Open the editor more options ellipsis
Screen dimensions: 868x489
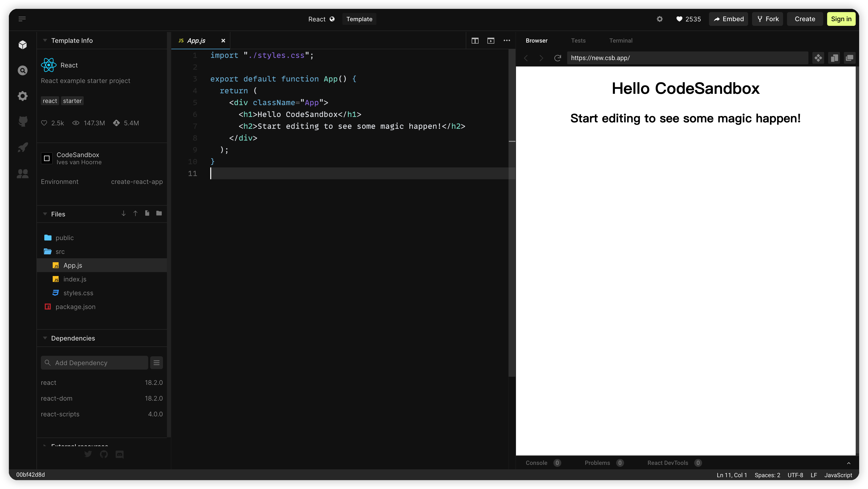pos(507,40)
